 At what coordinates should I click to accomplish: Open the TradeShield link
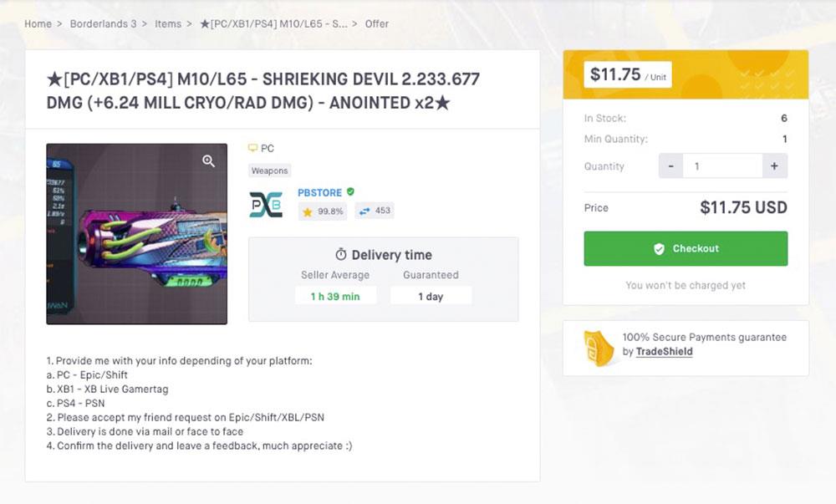click(x=664, y=351)
